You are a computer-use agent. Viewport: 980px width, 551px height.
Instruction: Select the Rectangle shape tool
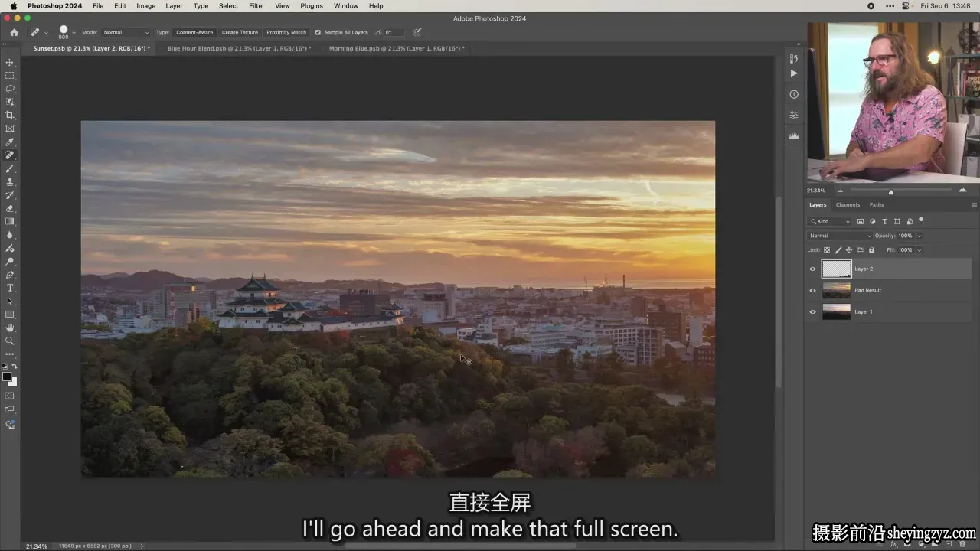click(10, 315)
